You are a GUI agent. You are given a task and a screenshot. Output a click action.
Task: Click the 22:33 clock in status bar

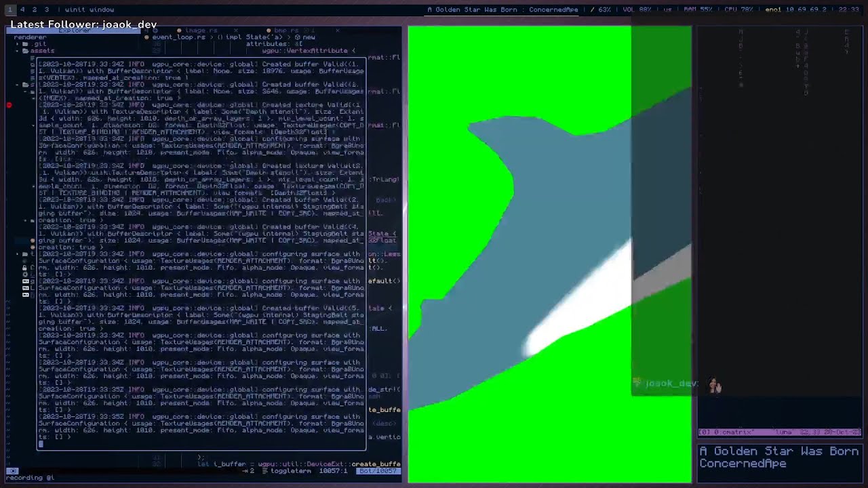[848, 9]
